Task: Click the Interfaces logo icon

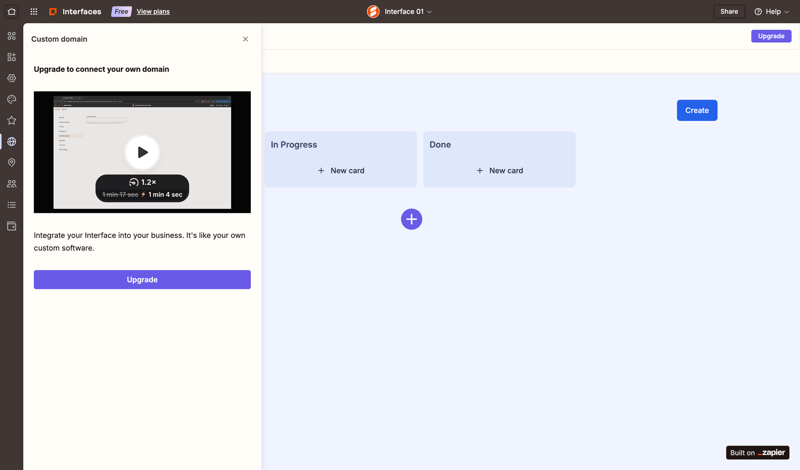Action: point(53,11)
